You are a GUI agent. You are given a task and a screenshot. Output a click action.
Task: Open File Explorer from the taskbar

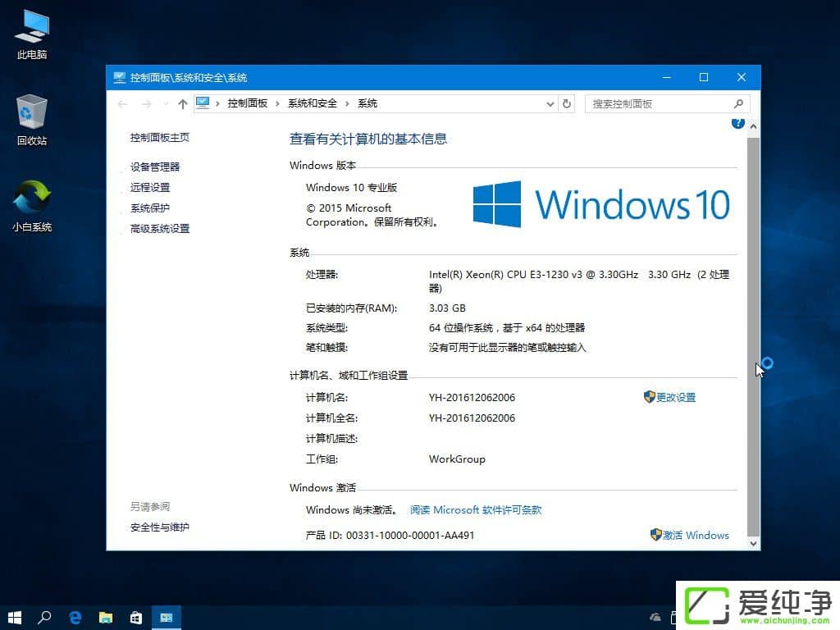click(106, 617)
